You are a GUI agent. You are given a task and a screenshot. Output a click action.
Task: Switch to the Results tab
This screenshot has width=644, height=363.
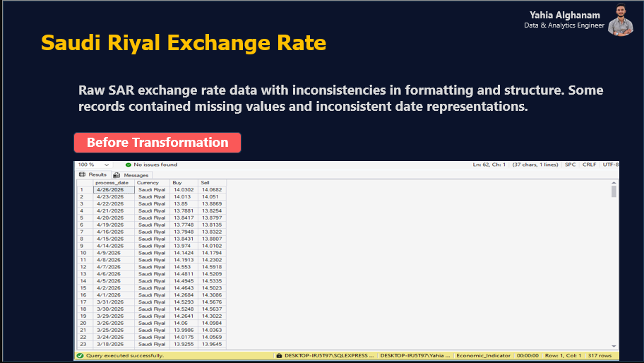93,174
